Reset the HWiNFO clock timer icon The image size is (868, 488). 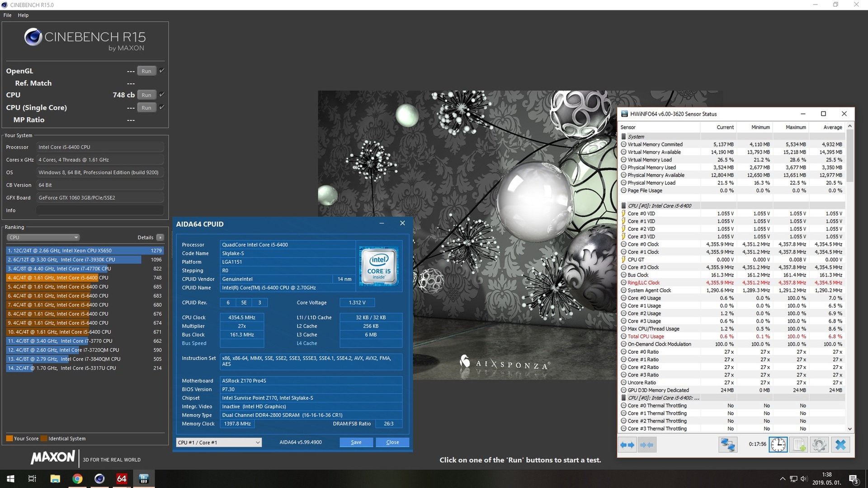point(778,445)
